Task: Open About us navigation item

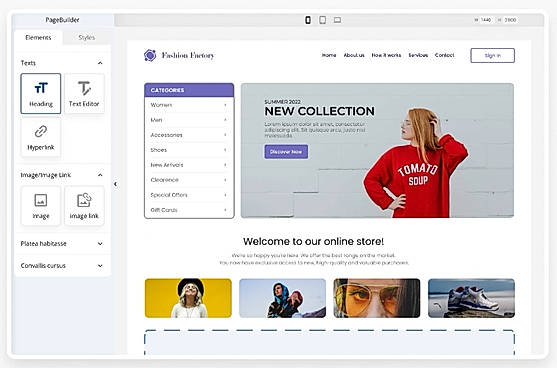Action: coord(354,55)
